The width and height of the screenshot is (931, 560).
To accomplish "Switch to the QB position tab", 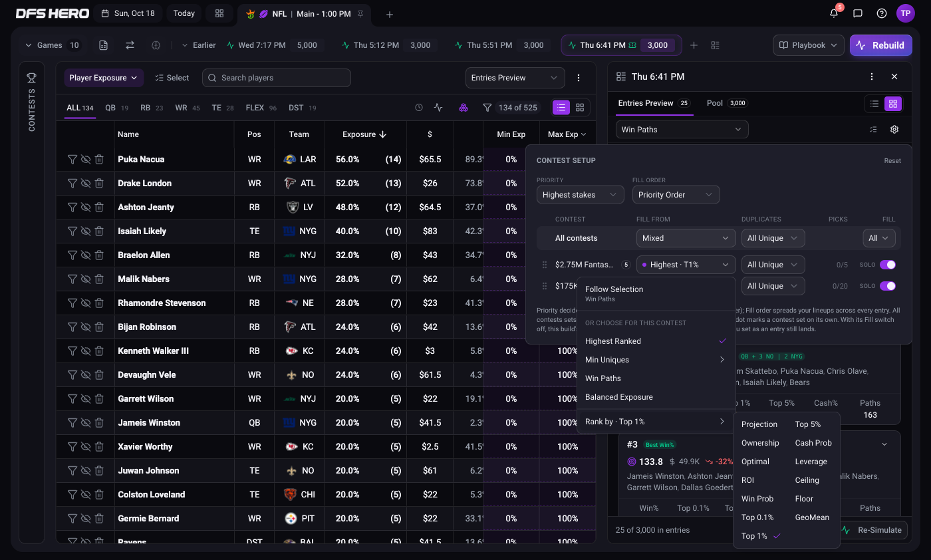I will [116, 108].
